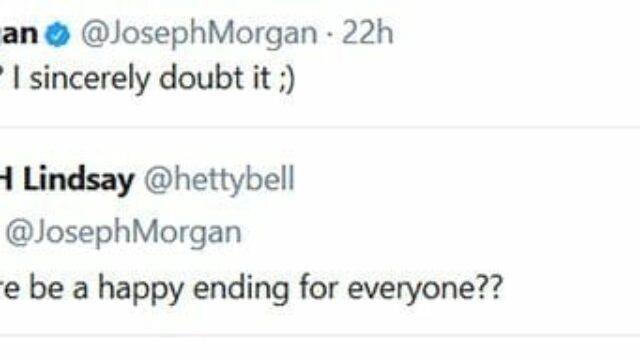Click the dot separator before 22h
Image resolution: width=640 pixels, height=360 pixels.
pos(330,35)
